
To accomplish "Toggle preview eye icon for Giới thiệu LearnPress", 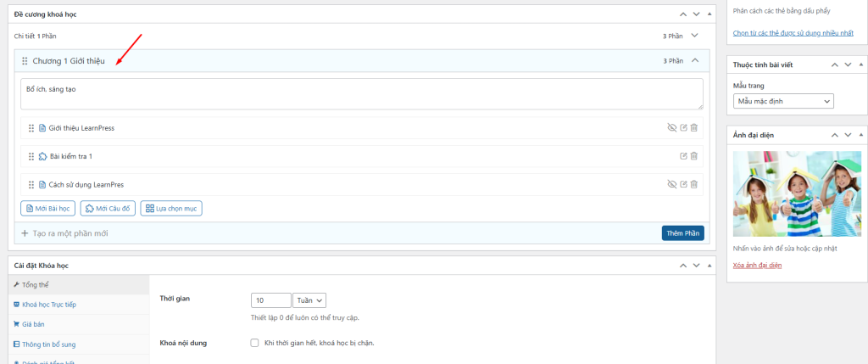I will (x=672, y=128).
